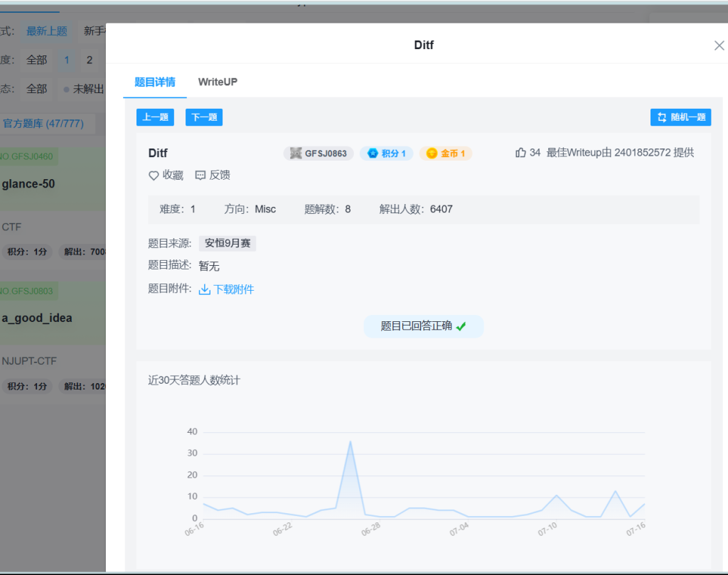
Task: Select difficulty filter 全部
Action: pos(37,60)
